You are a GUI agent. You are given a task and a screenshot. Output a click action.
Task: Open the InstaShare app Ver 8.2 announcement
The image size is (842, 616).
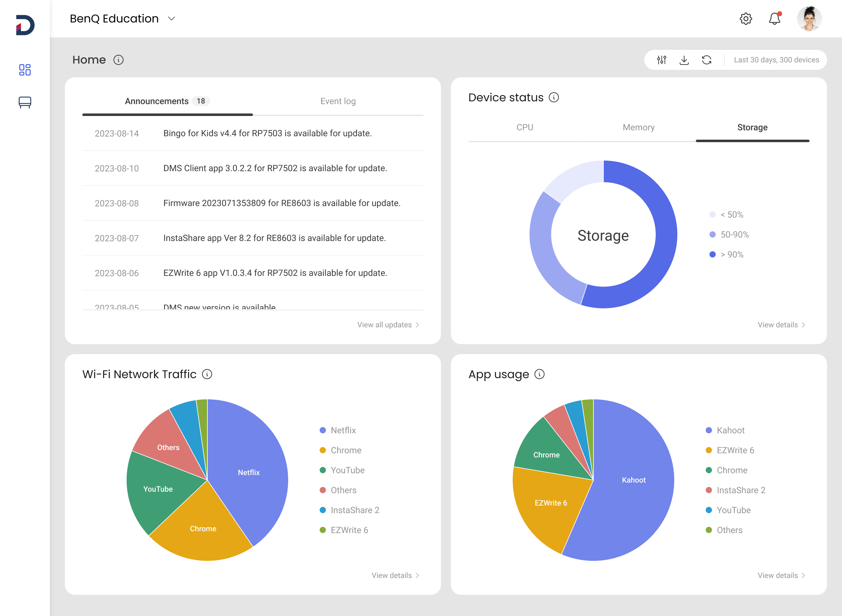(x=253, y=238)
